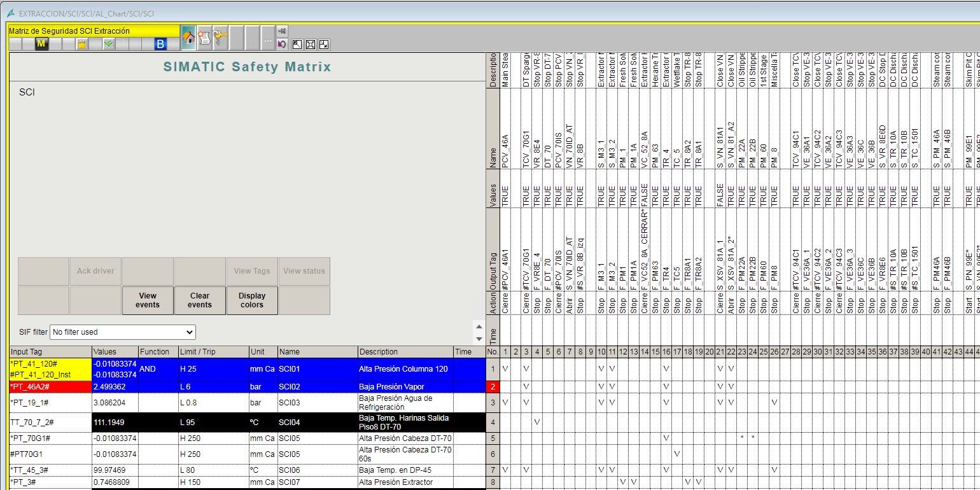Image resolution: width=980 pixels, height=490 pixels.
Task: Go to the home overview house icon
Action: (188, 38)
